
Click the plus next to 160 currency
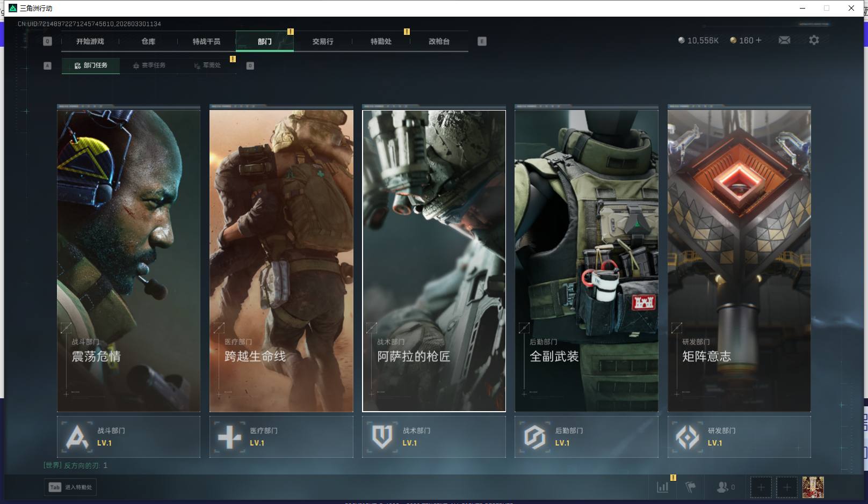(x=758, y=40)
